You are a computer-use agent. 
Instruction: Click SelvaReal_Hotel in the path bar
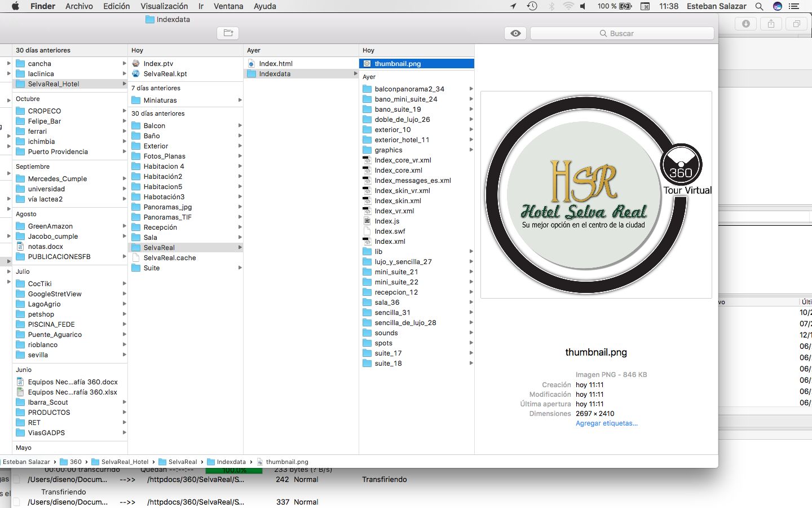pyautogui.click(x=120, y=462)
